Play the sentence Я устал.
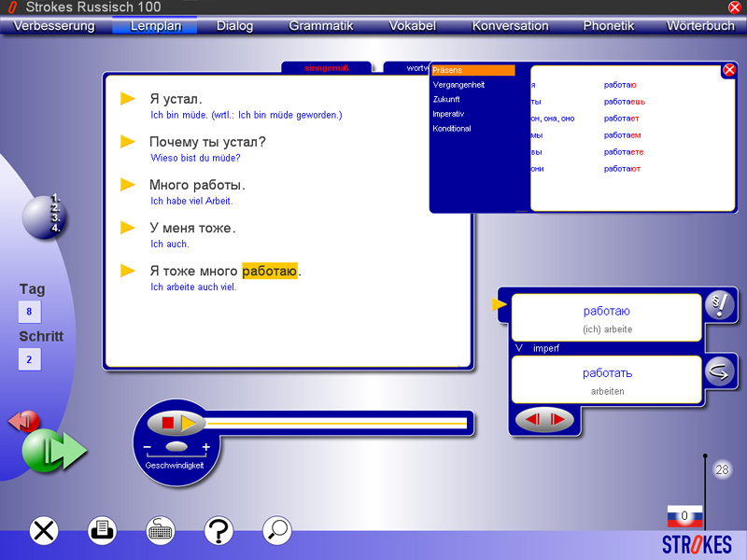747x560 pixels. [x=128, y=99]
